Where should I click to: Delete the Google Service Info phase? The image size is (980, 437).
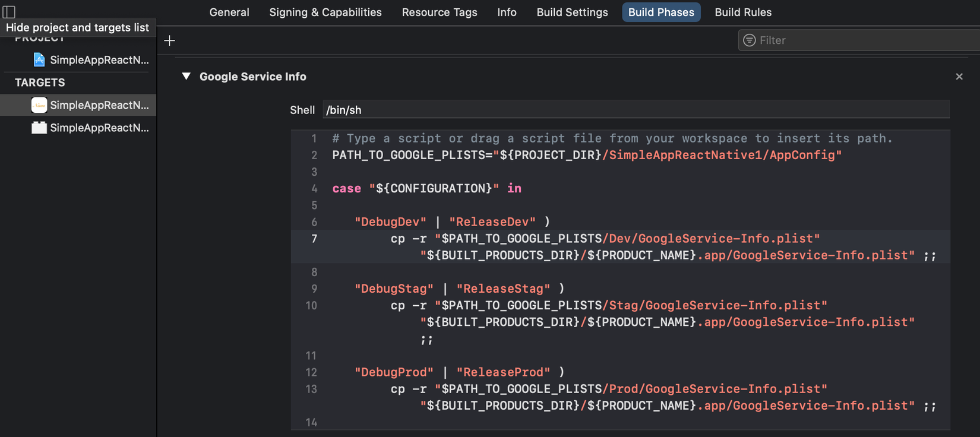point(959,77)
